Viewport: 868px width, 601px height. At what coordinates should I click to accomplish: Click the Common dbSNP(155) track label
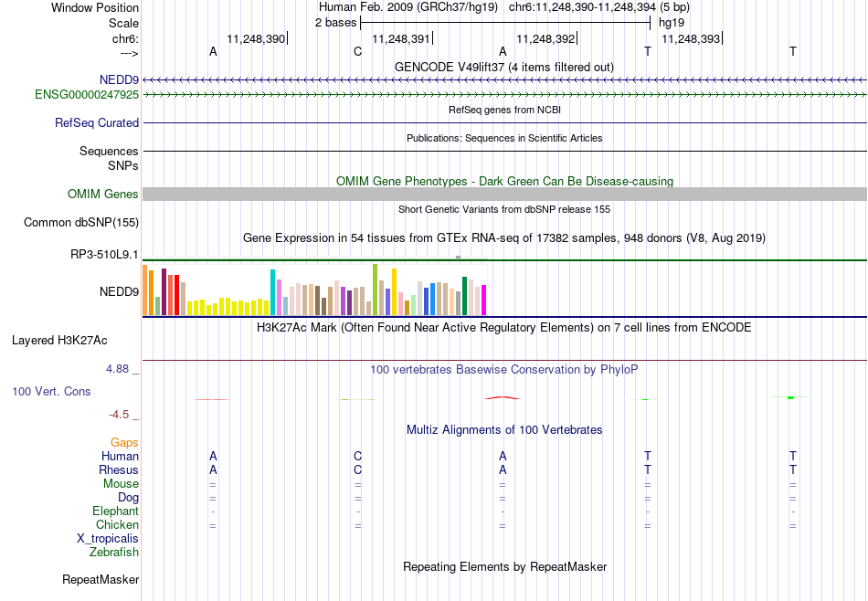(81, 223)
